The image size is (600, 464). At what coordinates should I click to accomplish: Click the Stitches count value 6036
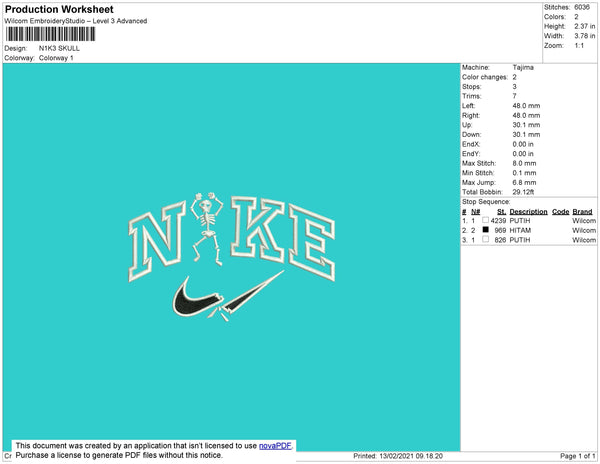pyautogui.click(x=582, y=7)
